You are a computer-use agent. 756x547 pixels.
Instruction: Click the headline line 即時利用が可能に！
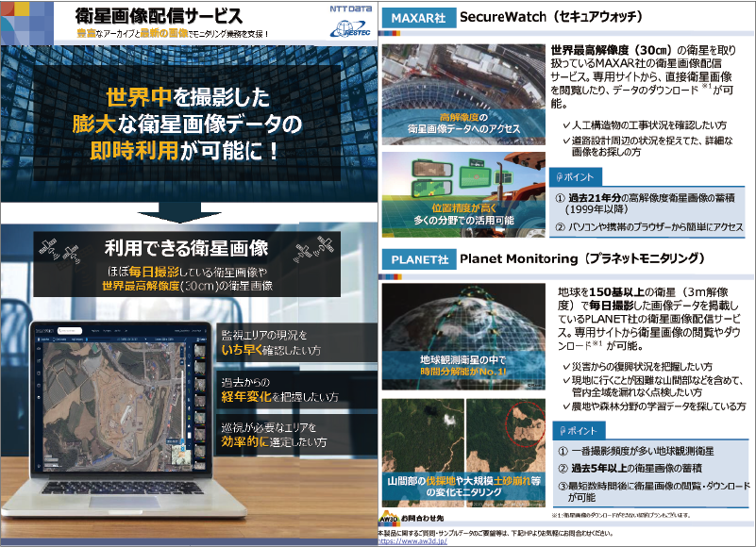pos(185,151)
